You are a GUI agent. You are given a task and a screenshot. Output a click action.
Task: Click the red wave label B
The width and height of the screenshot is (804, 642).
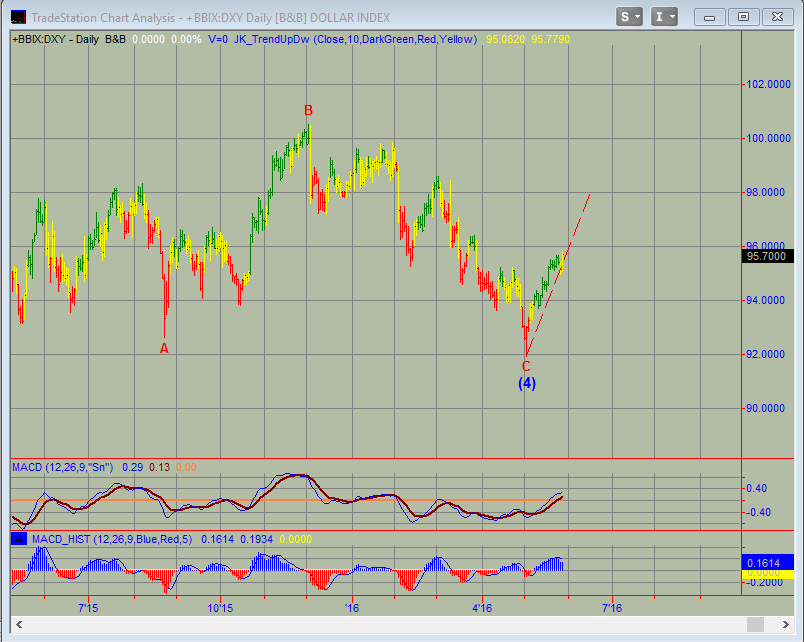pos(308,110)
